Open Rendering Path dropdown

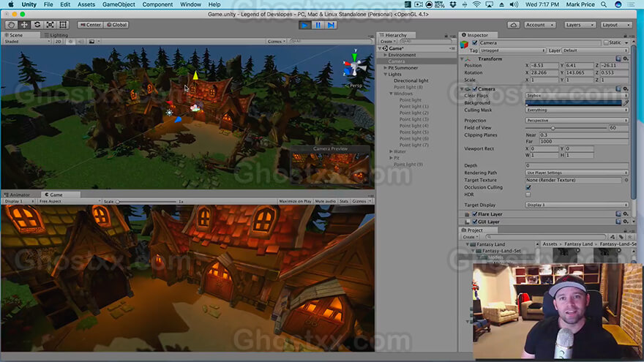tap(577, 173)
